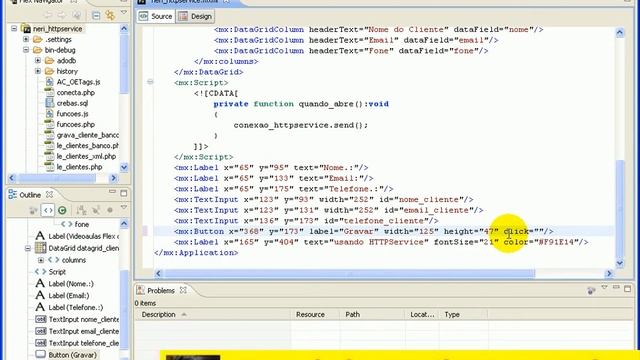Viewport: 640px width, 360px height.
Task: Toggle the MXML tag view in Outline
Action: 48,210
